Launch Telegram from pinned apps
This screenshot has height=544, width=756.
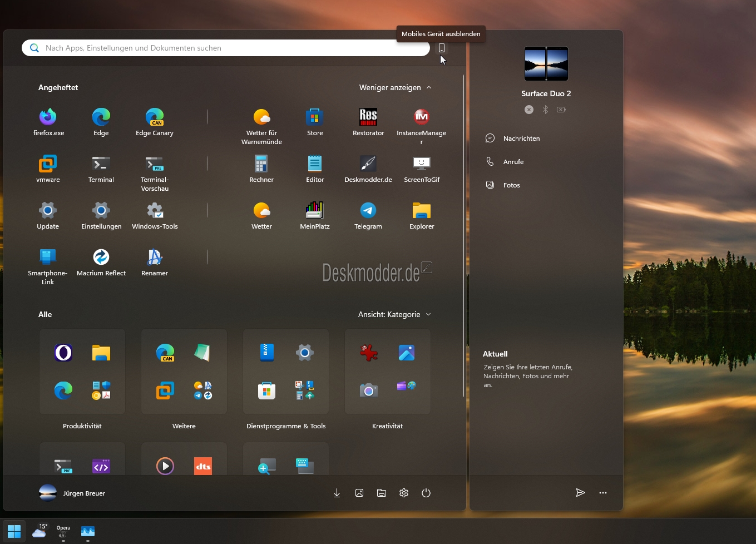click(368, 216)
